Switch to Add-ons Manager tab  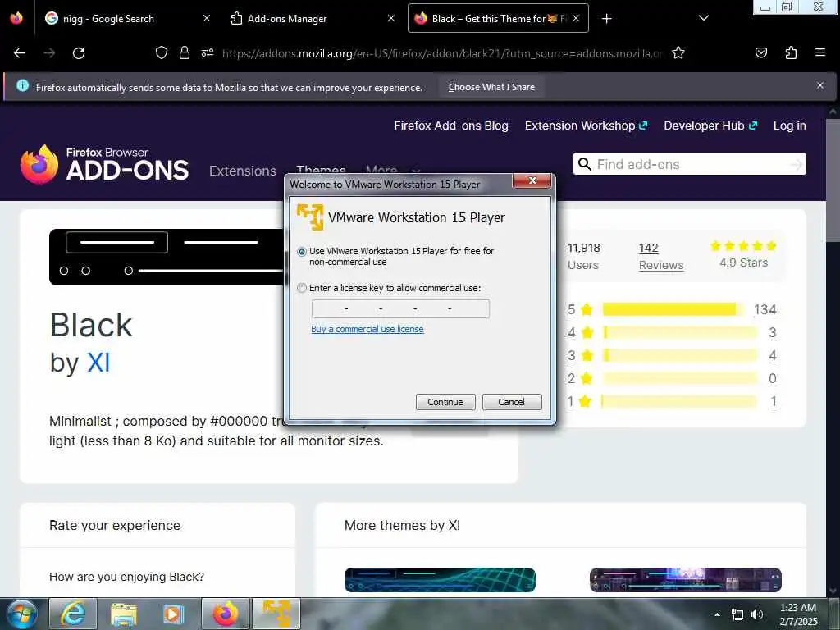pyautogui.click(x=287, y=19)
